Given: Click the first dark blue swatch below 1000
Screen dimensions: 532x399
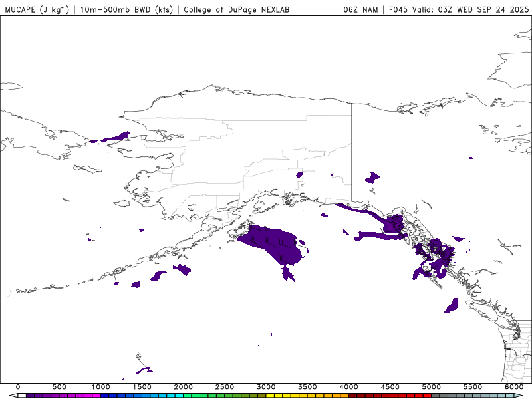Looking at the screenshot, I should pyautogui.click(x=104, y=396).
